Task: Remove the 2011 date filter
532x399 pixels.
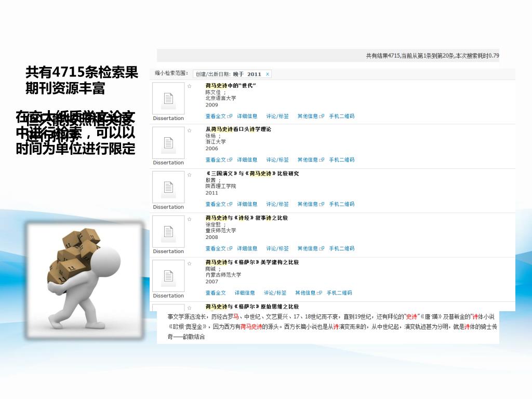Action: [x=268, y=74]
